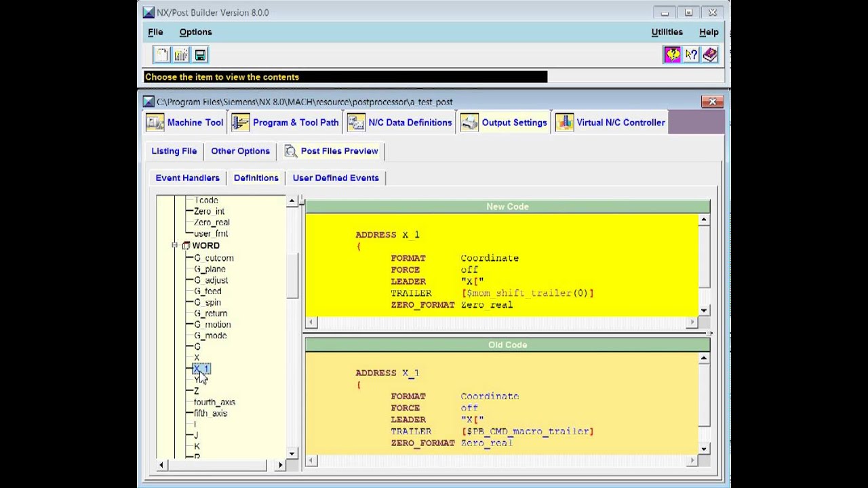Switch to the Virtual N/C Controller tab
868x488 pixels.
[x=610, y=123]
